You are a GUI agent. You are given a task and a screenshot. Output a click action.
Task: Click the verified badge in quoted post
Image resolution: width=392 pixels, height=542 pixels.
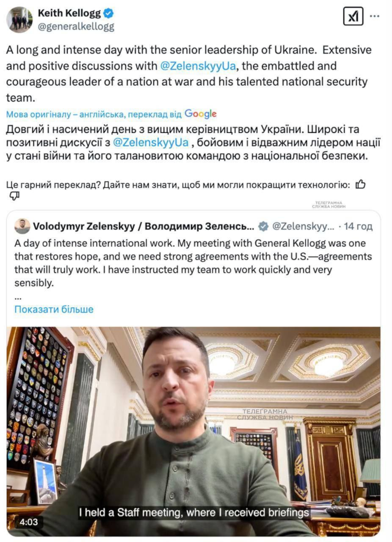click(263, 226)
